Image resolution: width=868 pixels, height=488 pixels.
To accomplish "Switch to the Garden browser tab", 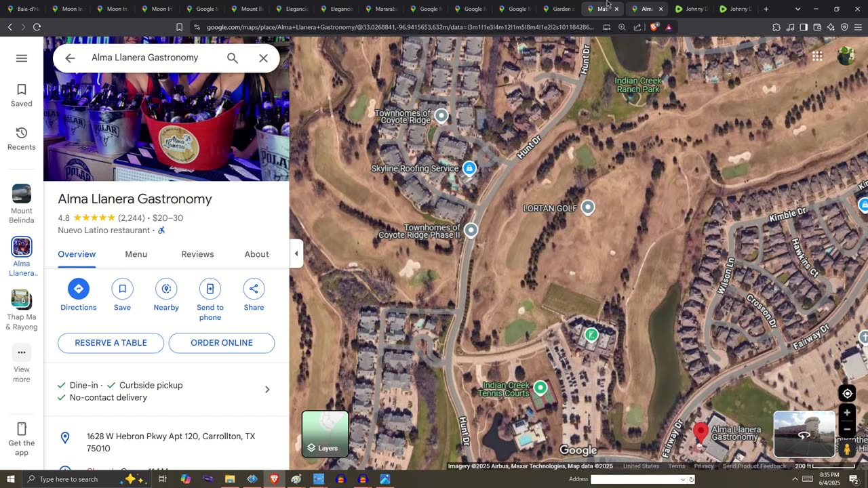I will point(560,9).
